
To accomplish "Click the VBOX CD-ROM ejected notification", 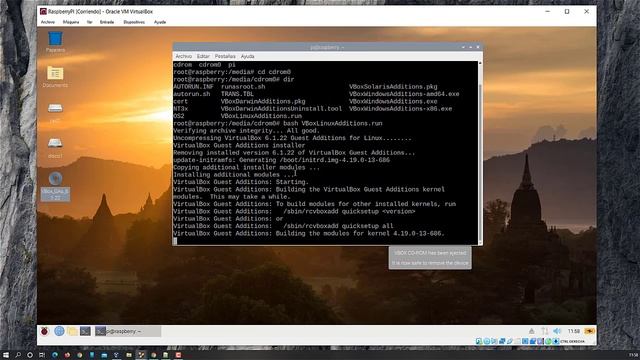I will (430, 258).
